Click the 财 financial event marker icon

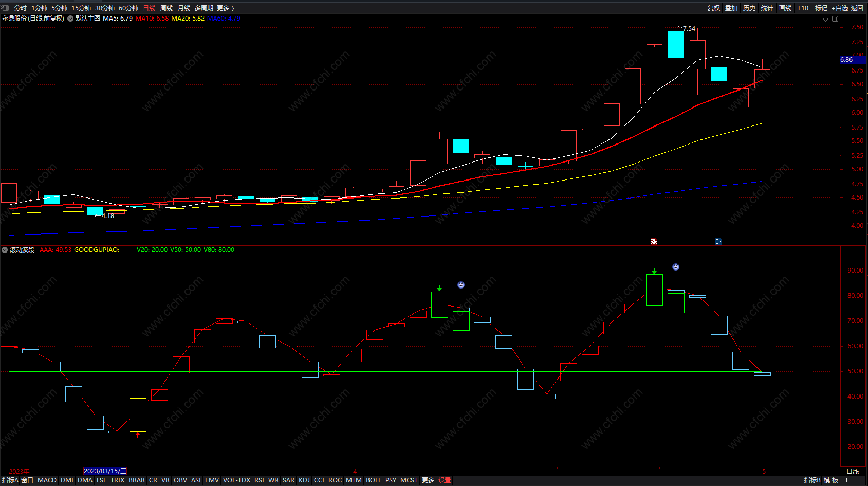(x=718, y=241)
